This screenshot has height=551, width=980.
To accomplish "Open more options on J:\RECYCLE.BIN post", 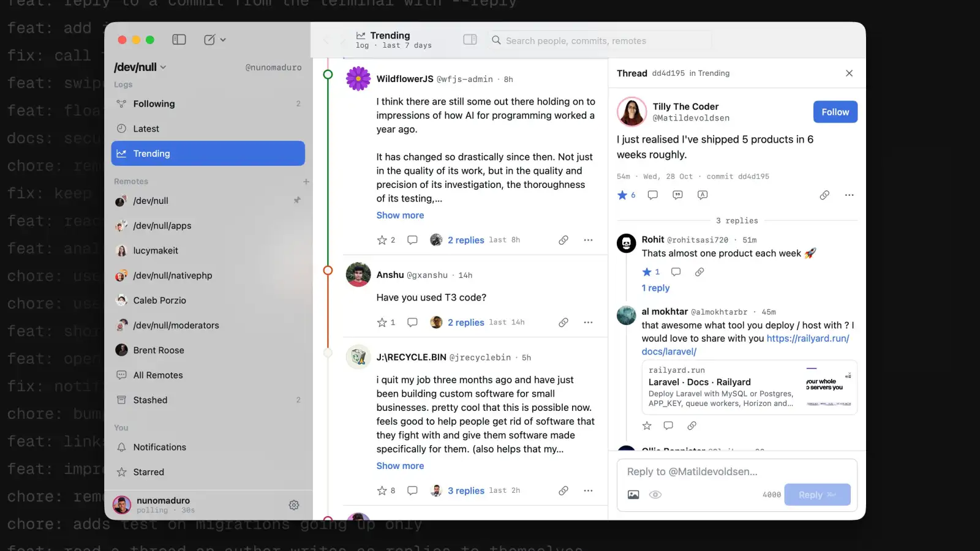I will 588,491.
